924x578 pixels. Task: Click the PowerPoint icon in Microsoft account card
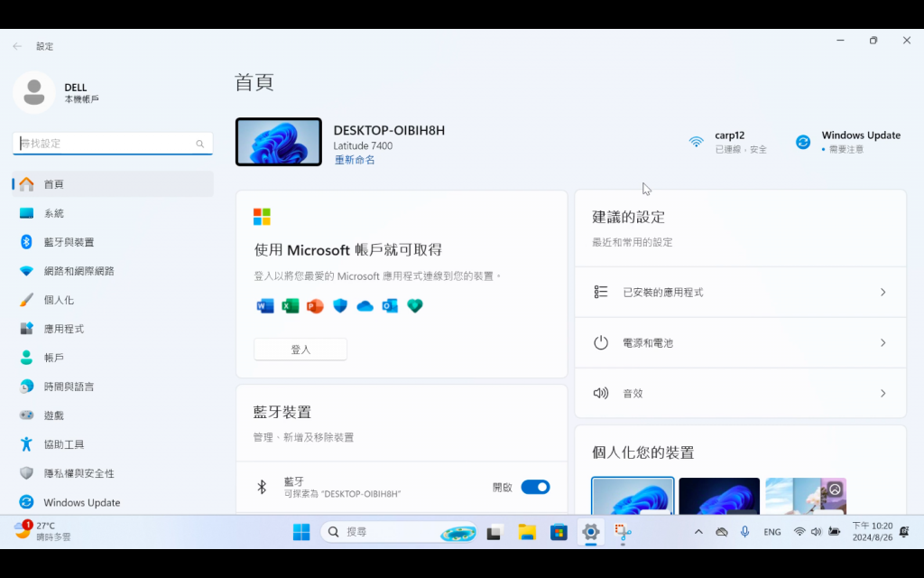(x=315, y=305)
